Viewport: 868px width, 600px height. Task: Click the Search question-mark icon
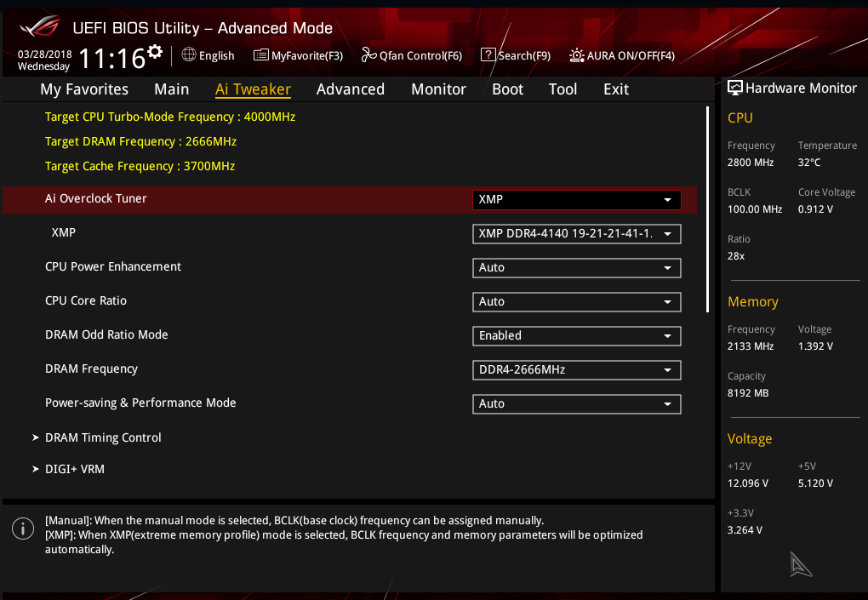point(488,54)
